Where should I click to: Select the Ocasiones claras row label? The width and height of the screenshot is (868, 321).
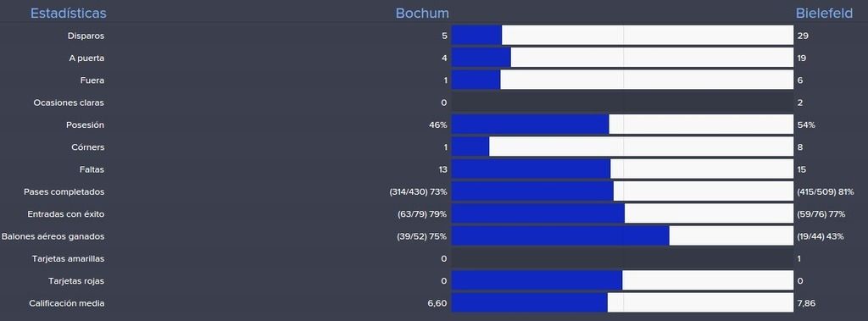(x=69, y=103)
